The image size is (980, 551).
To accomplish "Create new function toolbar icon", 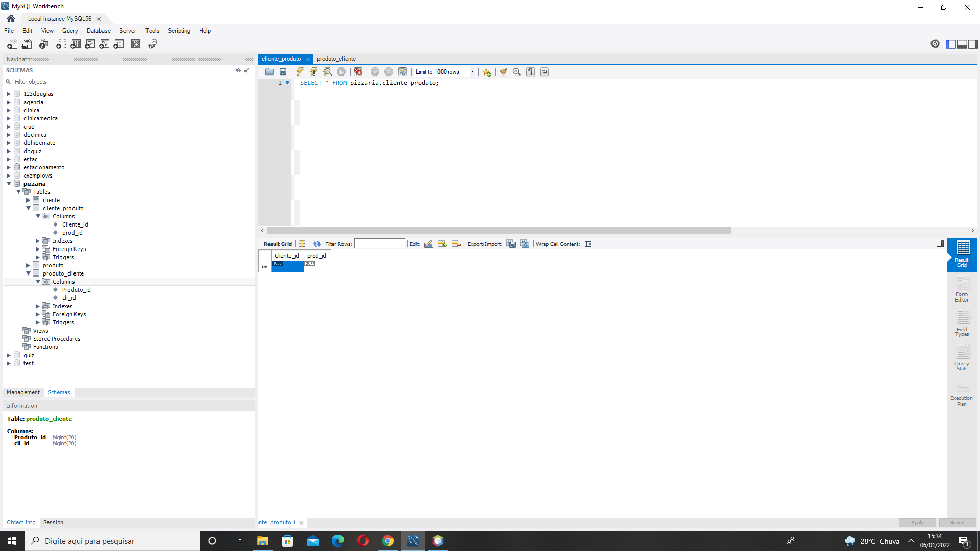I will 118,44.
